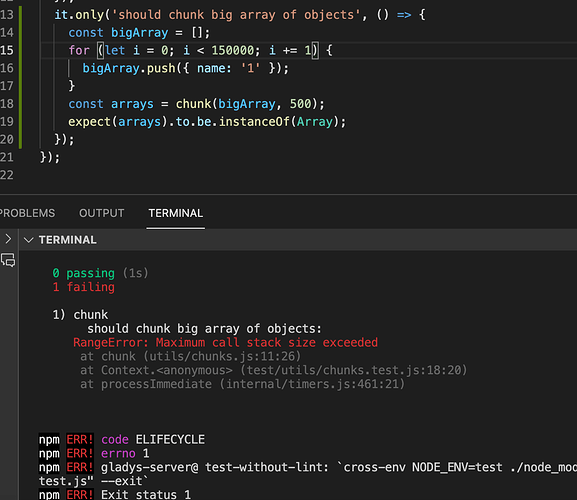Click 'should chunk big array of objects:' in terminal
577x500 pixels.
(204, 329)
